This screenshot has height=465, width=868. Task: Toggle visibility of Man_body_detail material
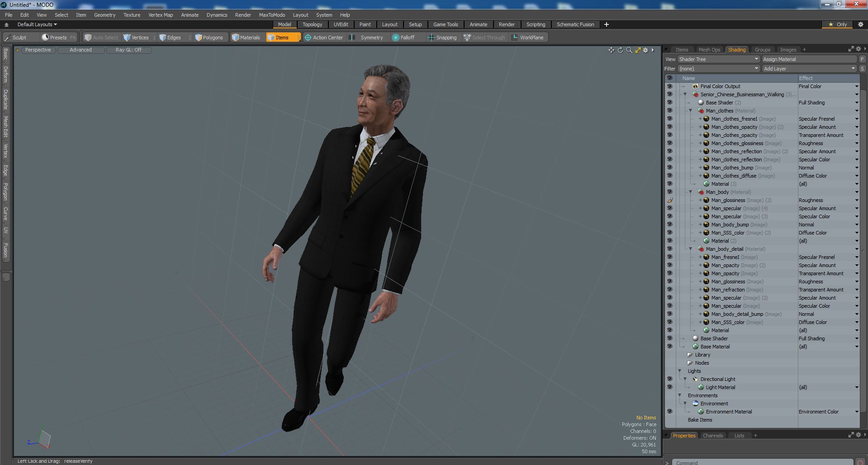click(669, 249)
